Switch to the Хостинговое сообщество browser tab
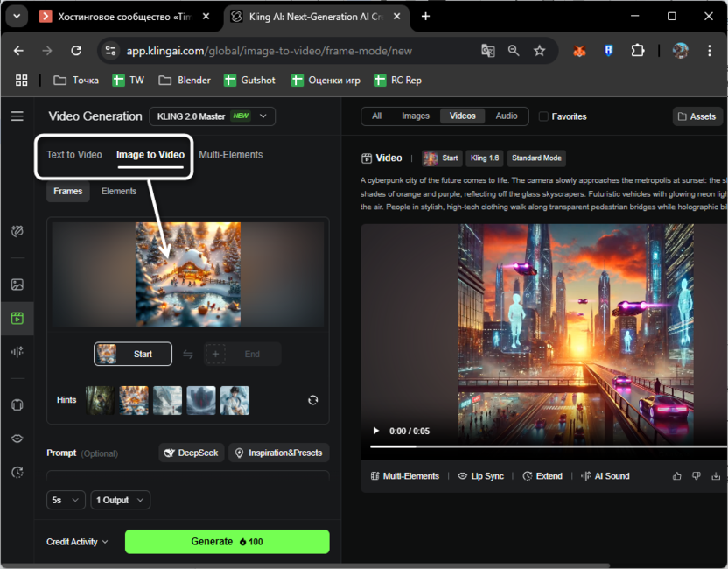The height and width of the screenshot is (569, 728). [x=125, y=17]
